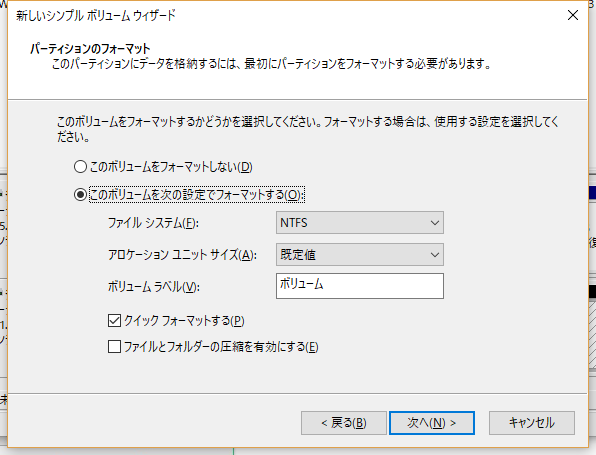The image size is (596, 455).
Task: Click the ボリューム ラベル(V) label
Action: [x=154, y=286]
